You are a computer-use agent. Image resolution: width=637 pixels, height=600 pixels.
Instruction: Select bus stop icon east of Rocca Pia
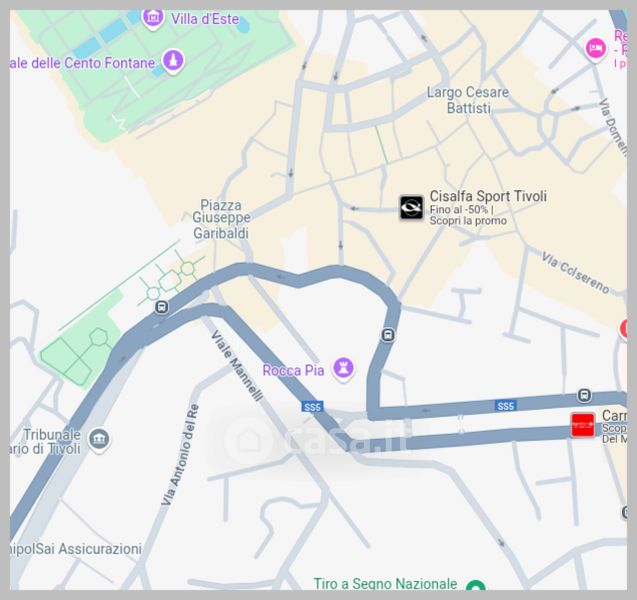point(388,336)
